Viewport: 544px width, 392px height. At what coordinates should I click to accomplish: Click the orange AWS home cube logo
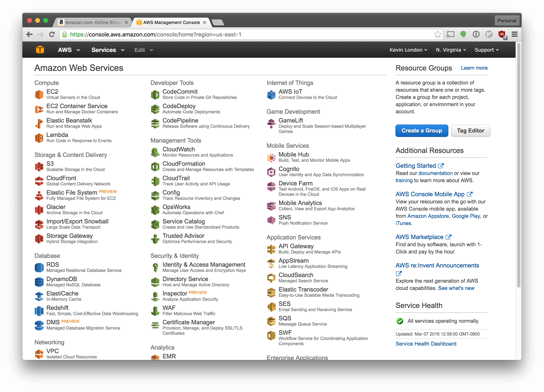40,49
